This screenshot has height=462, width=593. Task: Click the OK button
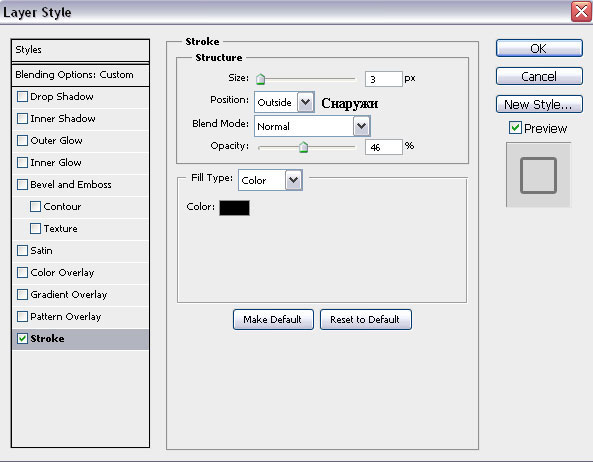(539, 48)
